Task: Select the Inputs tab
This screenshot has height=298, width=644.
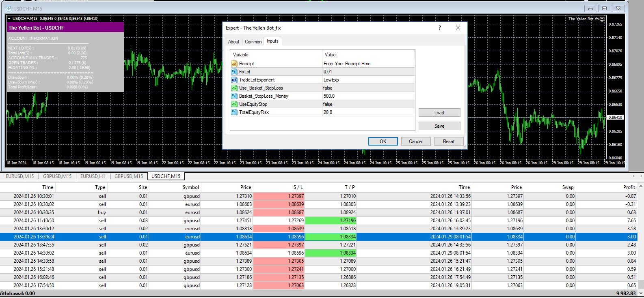Action: pos(272,41)
